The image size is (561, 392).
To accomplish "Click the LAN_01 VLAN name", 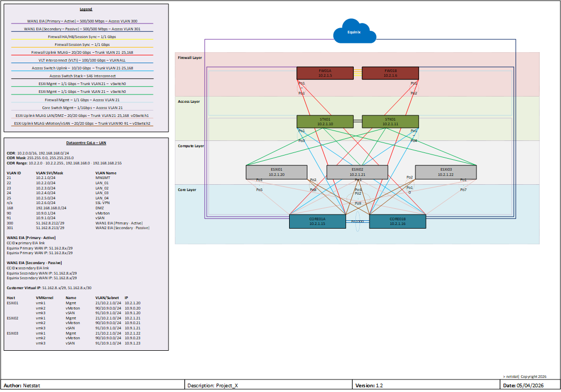I will point(102,183).
